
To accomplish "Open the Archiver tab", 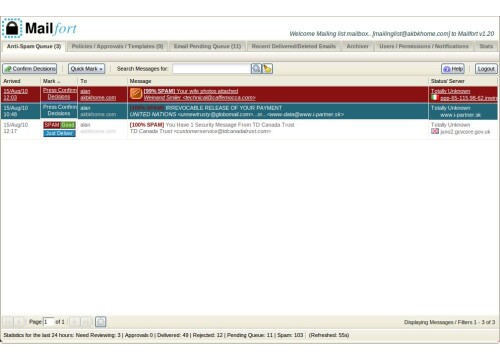I will point(357,46).
